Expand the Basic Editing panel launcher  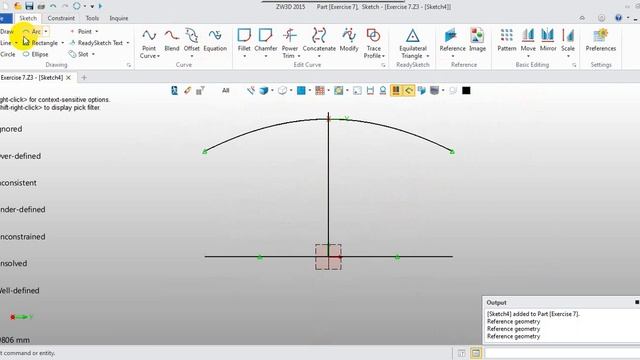tap(574, 65)
